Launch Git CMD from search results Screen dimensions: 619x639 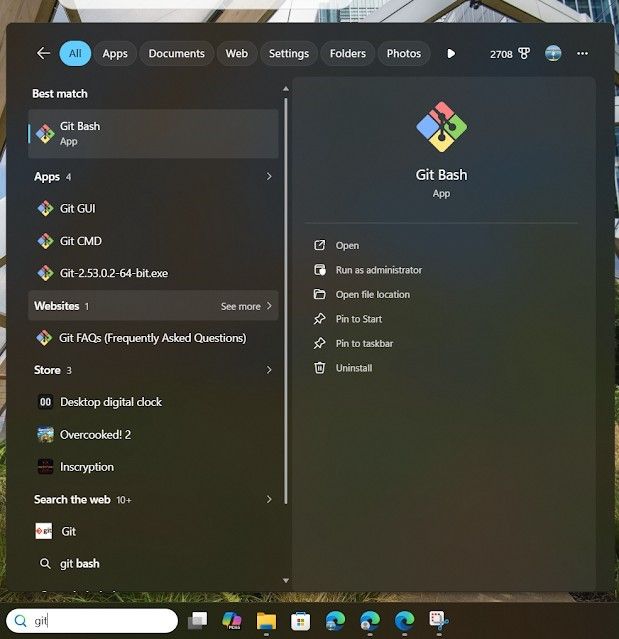[80, 241]
